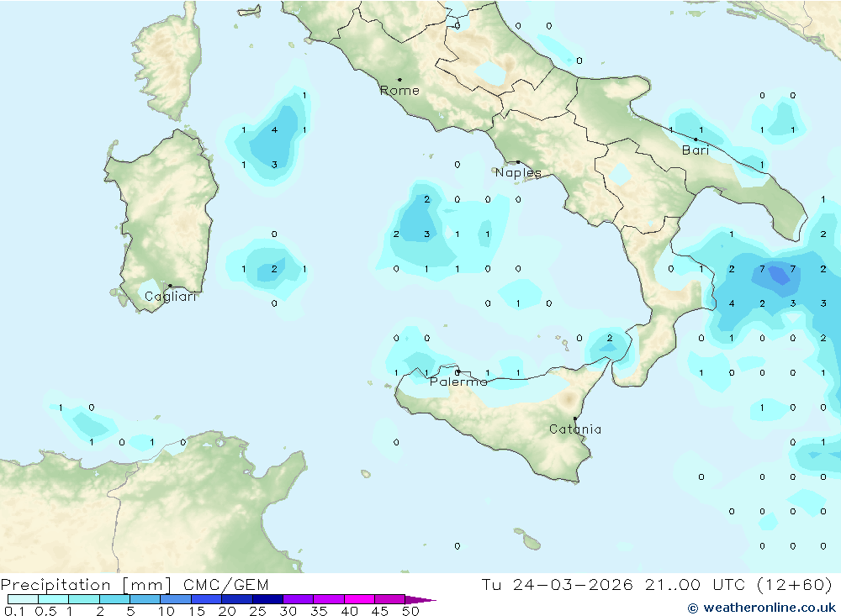Select the 40–45 mm magenta legend swatch
Screen dimensions: 841x616
(359, 599)
